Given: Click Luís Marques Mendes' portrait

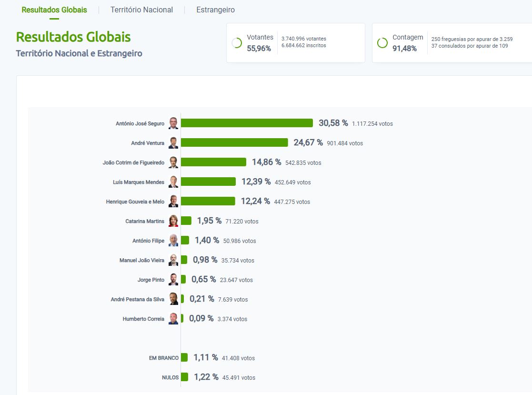Looking at the screenshot, I should pyautogui.click(x=173, y=182).
